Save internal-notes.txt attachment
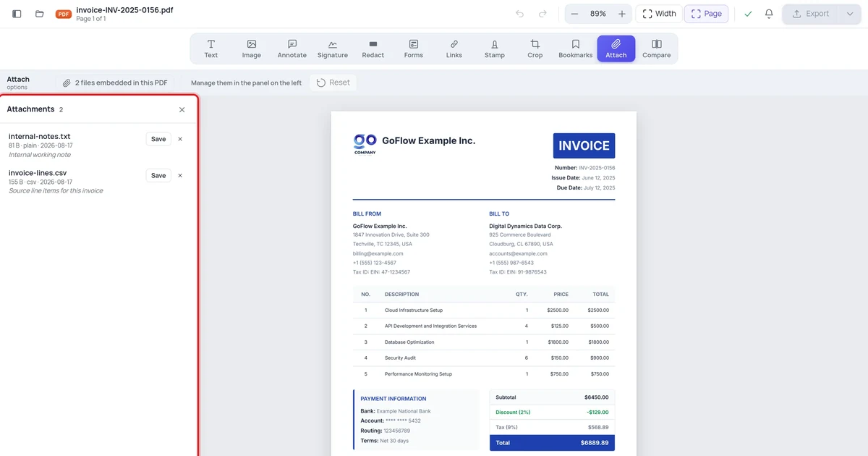This screenshot has height=456, width=868. coord(158,139)
